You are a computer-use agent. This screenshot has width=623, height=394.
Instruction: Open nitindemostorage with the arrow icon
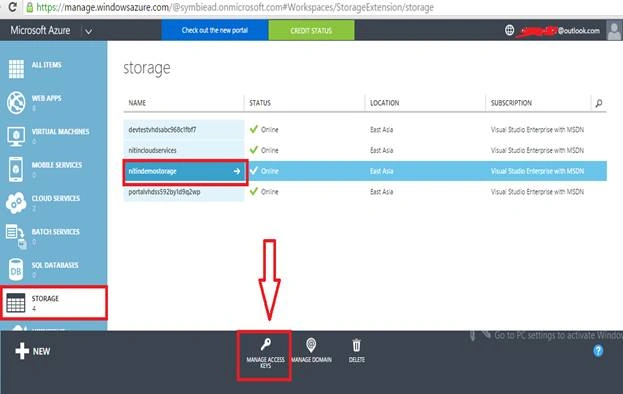point(237,171)
